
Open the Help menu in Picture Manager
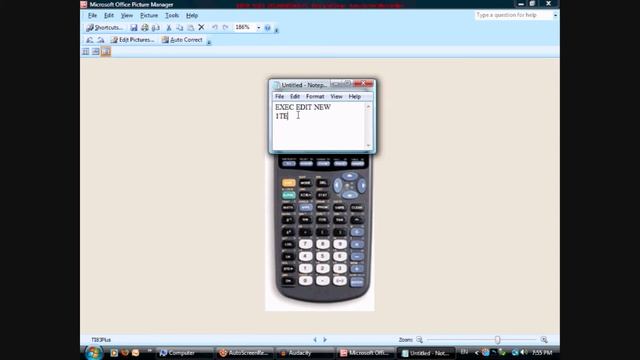pos(192,16)
